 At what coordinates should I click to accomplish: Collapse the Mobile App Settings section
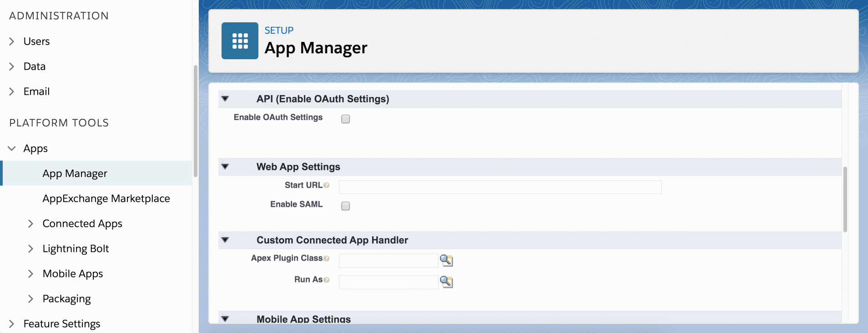(225, 319)
